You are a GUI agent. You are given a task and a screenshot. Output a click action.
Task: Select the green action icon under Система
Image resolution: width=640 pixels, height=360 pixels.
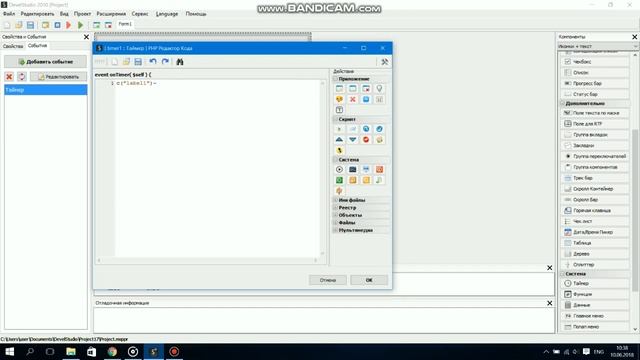(339, 180)
